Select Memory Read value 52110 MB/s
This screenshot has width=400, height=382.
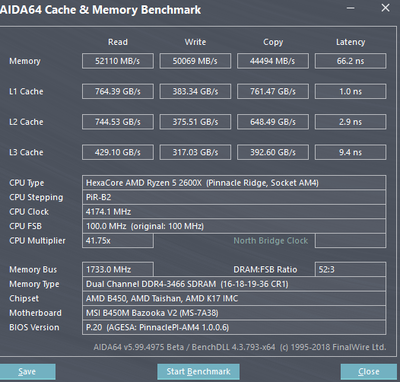point(118,61)
